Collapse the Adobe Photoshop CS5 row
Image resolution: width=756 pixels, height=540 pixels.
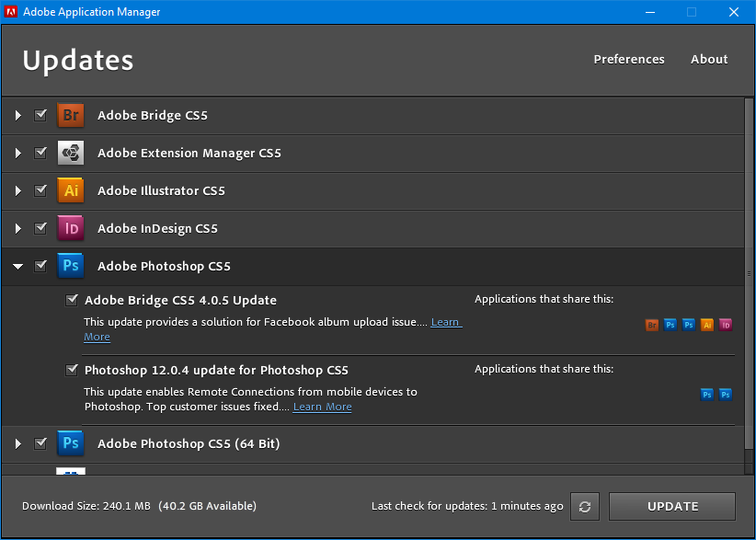(17, 266)
